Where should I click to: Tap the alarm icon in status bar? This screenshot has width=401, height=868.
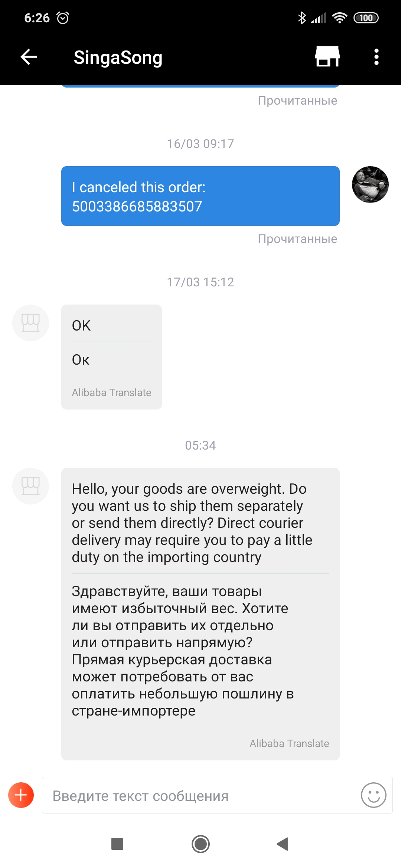[63, 18]
